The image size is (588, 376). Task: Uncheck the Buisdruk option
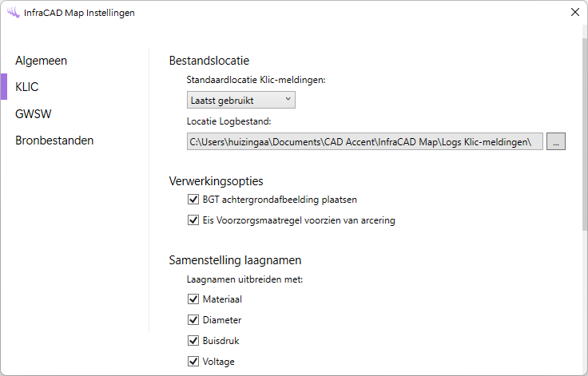(x=193, y=341)
